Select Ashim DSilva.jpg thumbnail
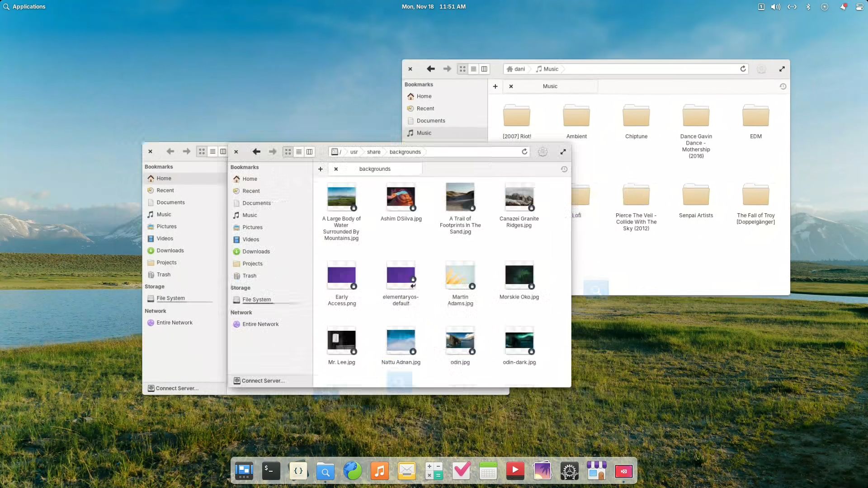The height and width of the screenshot is (488, 868). (x=401, y=197)
